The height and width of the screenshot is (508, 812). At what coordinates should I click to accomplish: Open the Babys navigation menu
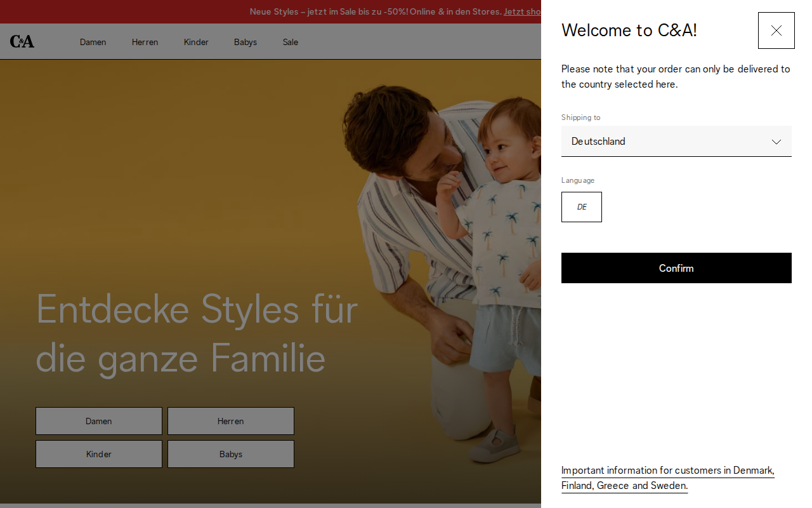pyautogui.click(x=246, y=42)
